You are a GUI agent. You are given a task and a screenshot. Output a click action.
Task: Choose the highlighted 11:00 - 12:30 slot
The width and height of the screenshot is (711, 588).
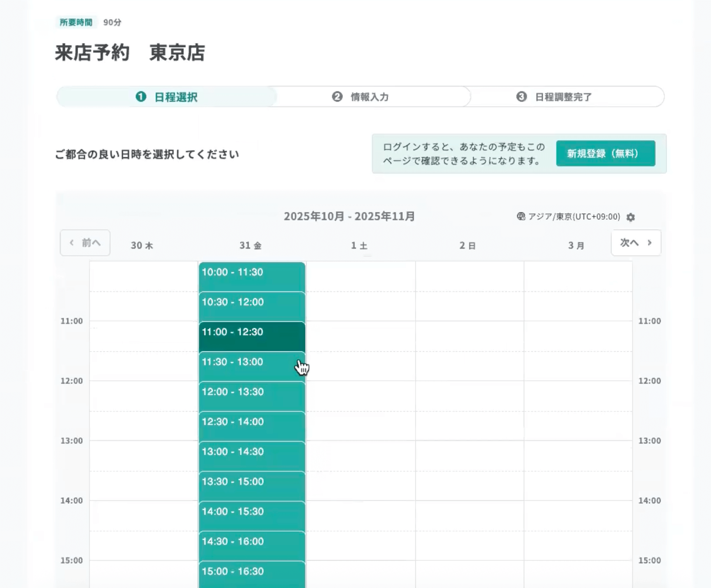click(x=252, y=337)
